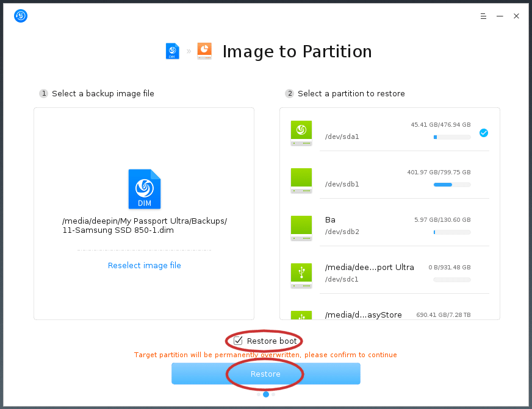
Task: Open the hamburger menu in the title bar
Action: point(483,16)
